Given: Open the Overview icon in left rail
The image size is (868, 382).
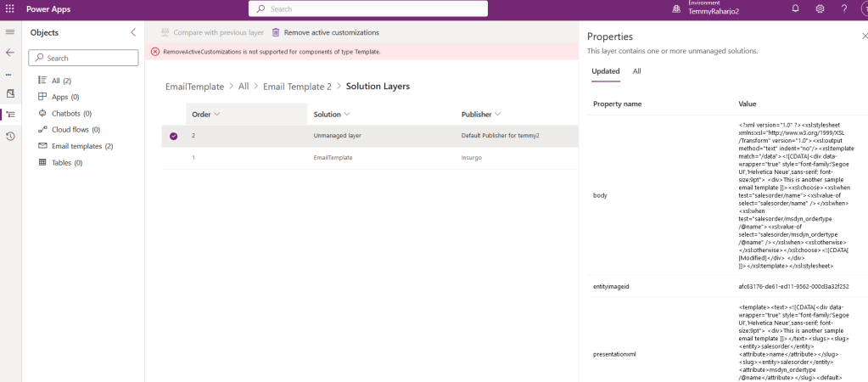Looking at the screenshot, I should (x=10, y=93).
